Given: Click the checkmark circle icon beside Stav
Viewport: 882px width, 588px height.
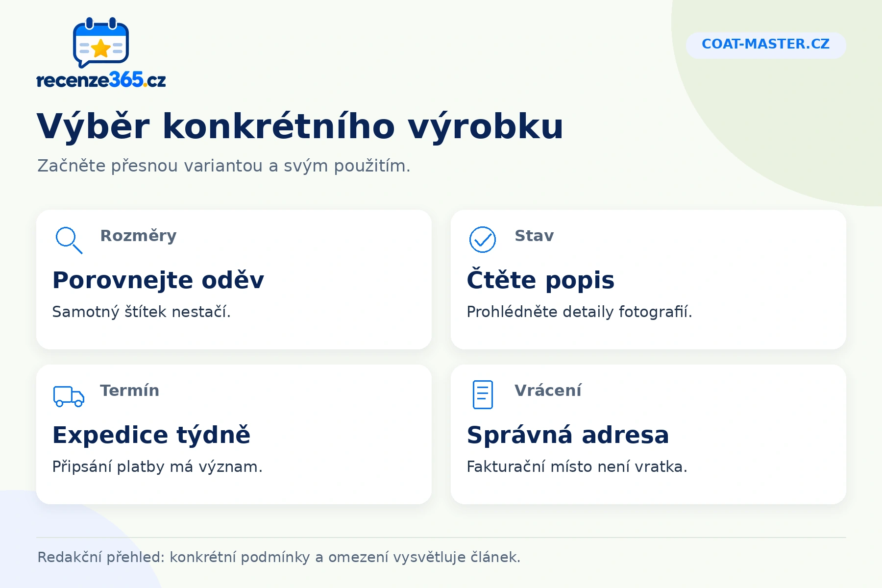Looking at the screenshot, I should tap(483, 240).
